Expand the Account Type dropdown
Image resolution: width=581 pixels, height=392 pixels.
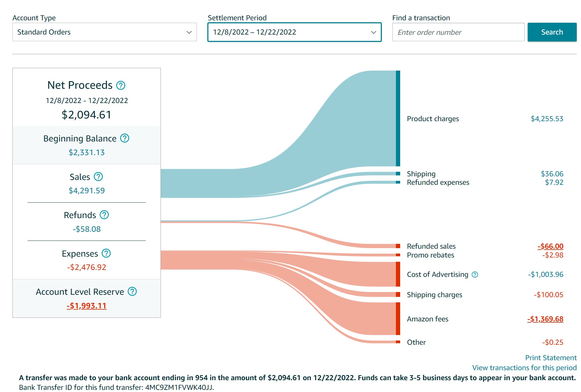(105, 32)
